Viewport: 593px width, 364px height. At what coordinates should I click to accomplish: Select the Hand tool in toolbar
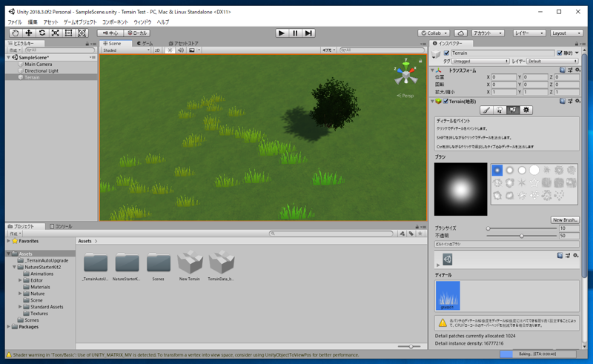pos(15,33)
